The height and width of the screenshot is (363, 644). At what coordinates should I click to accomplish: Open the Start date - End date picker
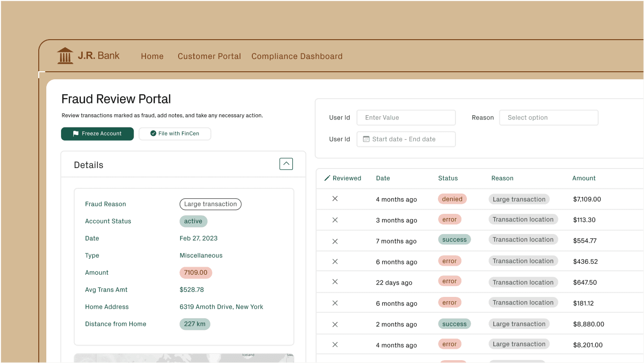406,139
